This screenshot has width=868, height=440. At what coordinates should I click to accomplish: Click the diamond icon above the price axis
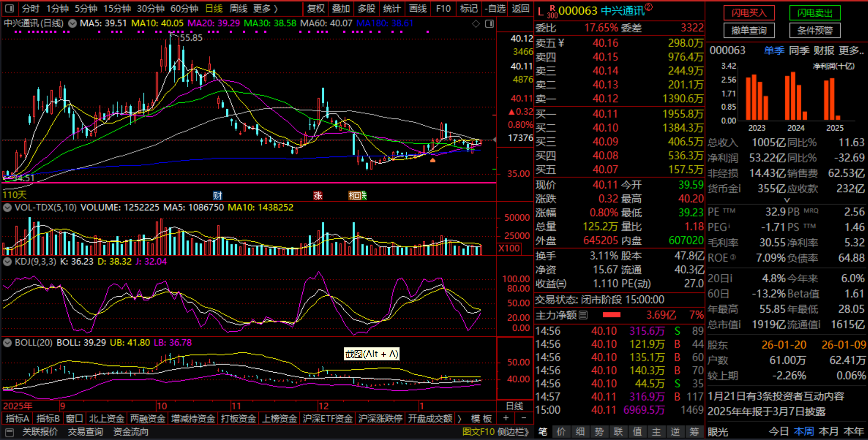pos(476,24)
